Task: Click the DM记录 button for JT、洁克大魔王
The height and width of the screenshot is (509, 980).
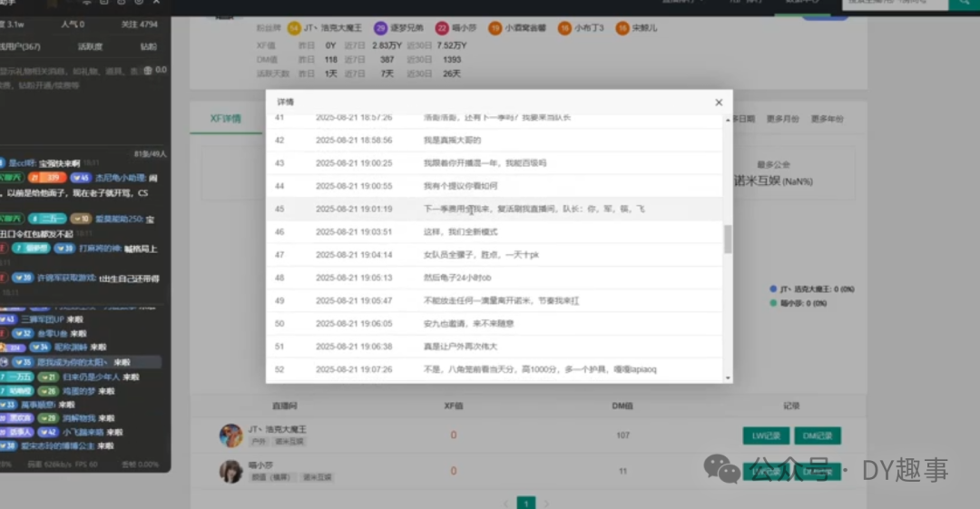Action: (818, 436)
